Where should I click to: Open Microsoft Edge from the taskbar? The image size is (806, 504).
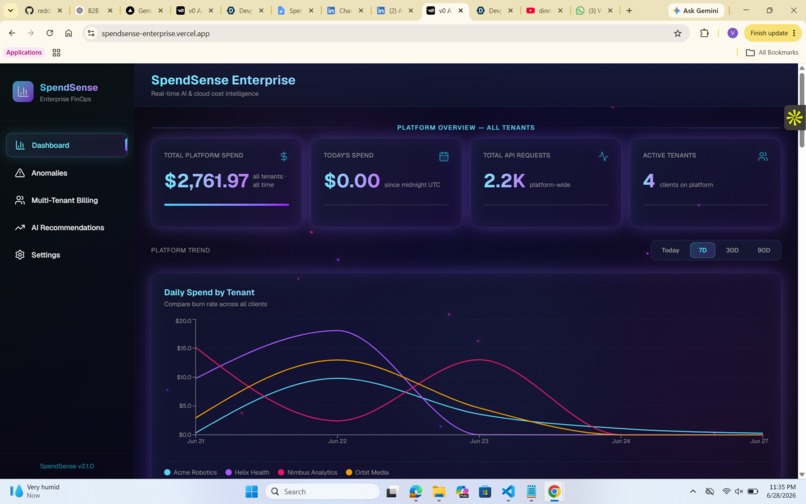point(415,492)
